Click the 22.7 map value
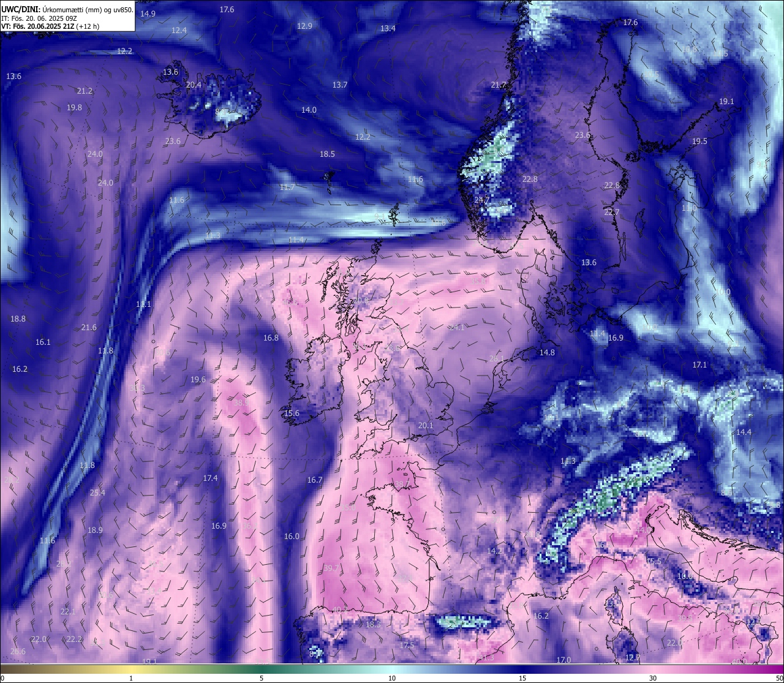784x683 pixels. tap(611, 212)
